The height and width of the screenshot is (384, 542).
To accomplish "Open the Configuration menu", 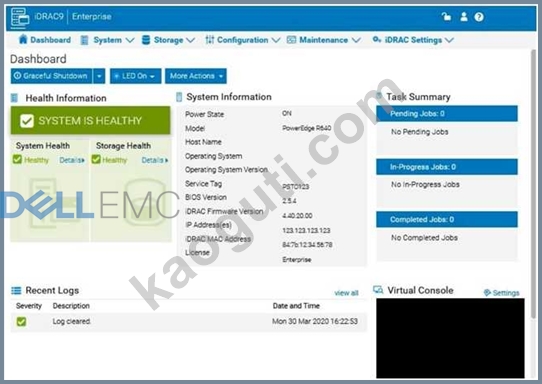I will [x=242, y=40].
